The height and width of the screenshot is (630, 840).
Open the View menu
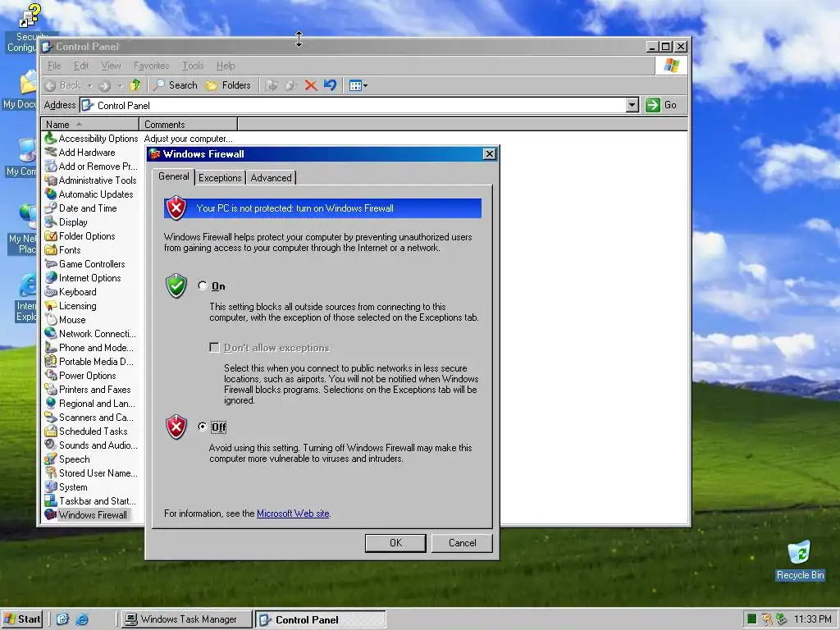(x=111, y=66)
